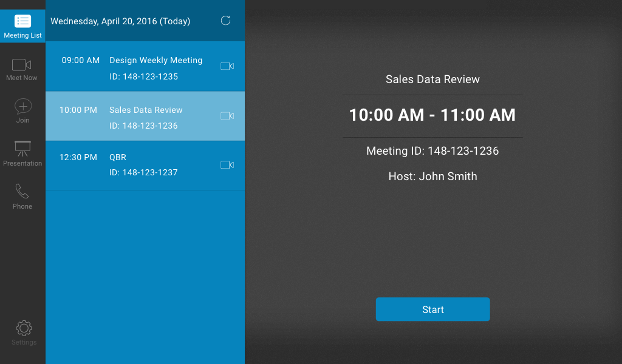This screenshot has height=364, width=622.
Task: Click video icon for Design Weekly Meeting
Action: pyautogui.click(x=227, y=66)
